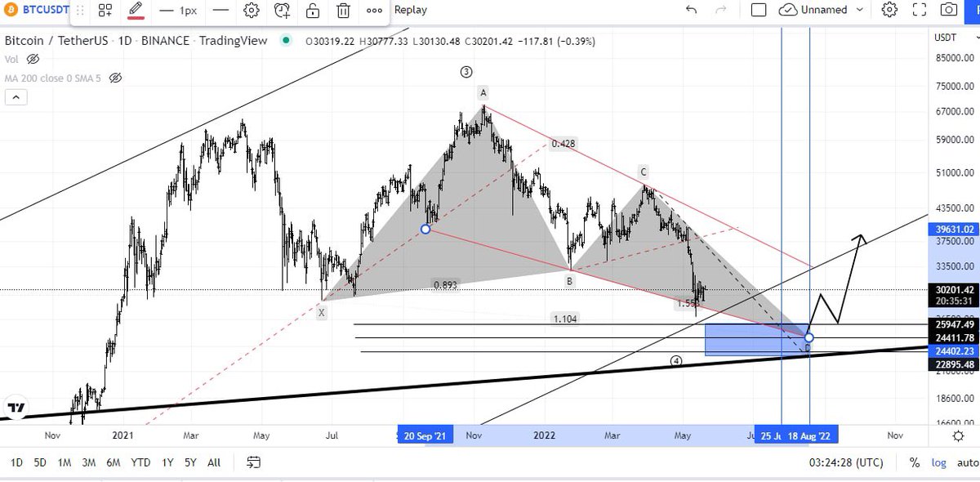Open chart settings gear at top right

(x=890, y=10)
